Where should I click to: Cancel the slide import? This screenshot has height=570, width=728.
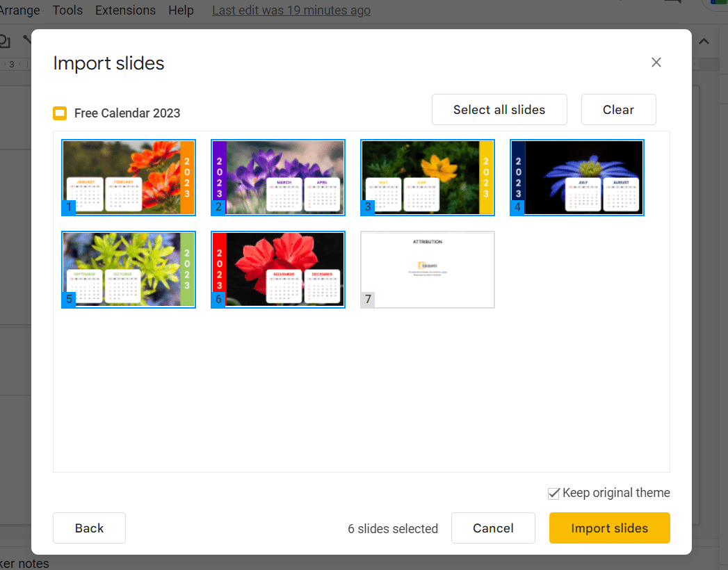tap(492, 528)
